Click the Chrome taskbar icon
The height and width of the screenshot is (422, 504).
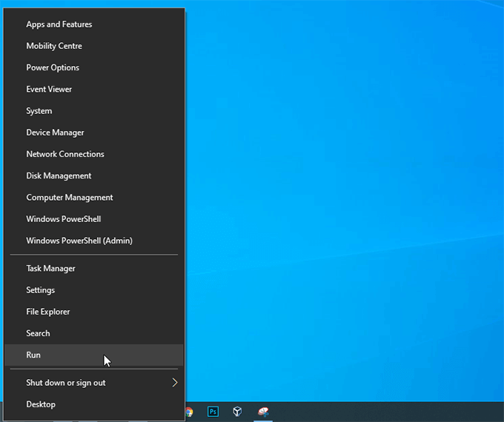pyautogui.click(x=190, y=412)
